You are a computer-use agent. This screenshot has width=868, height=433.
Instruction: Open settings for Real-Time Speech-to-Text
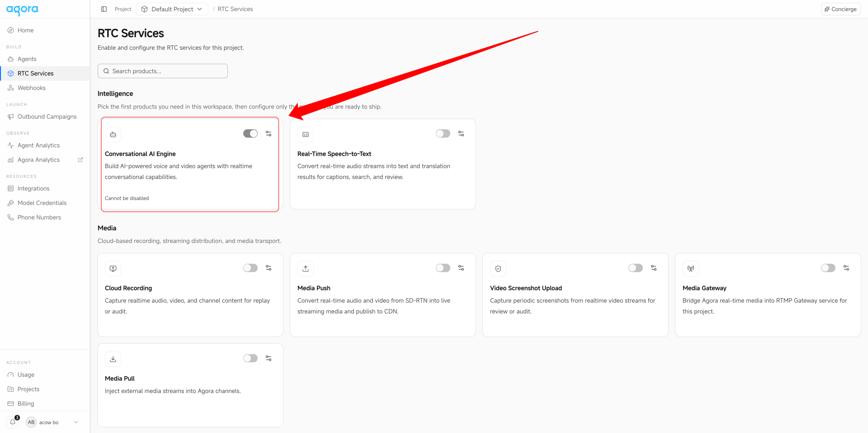pyautogui.click(x=461, y=134)
